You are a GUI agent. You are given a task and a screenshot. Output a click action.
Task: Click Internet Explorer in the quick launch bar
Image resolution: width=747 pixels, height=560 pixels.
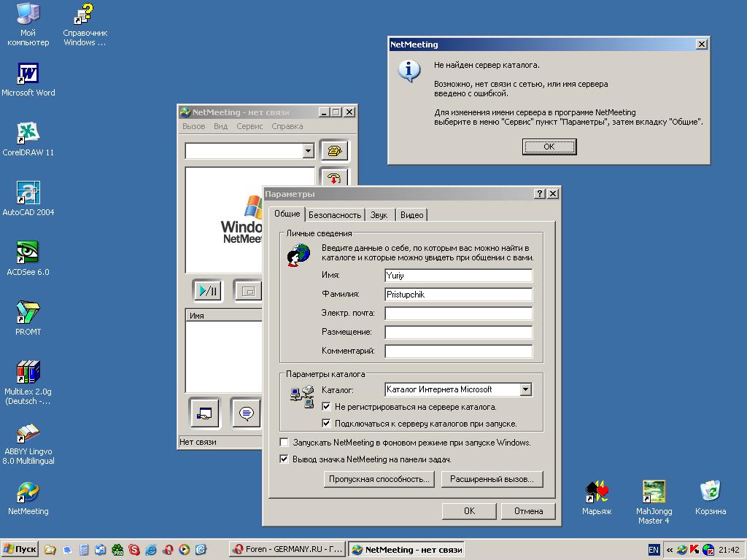(151, 550)
